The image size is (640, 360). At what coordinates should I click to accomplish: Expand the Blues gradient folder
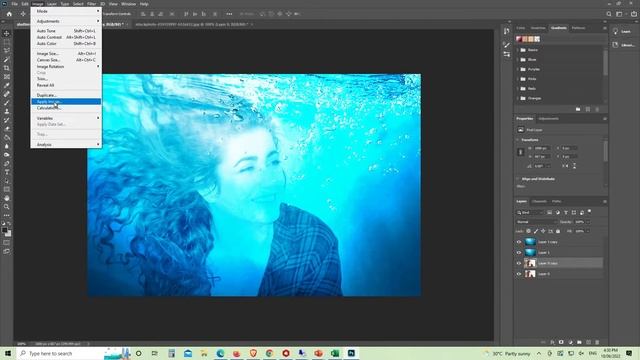[518, 60]
